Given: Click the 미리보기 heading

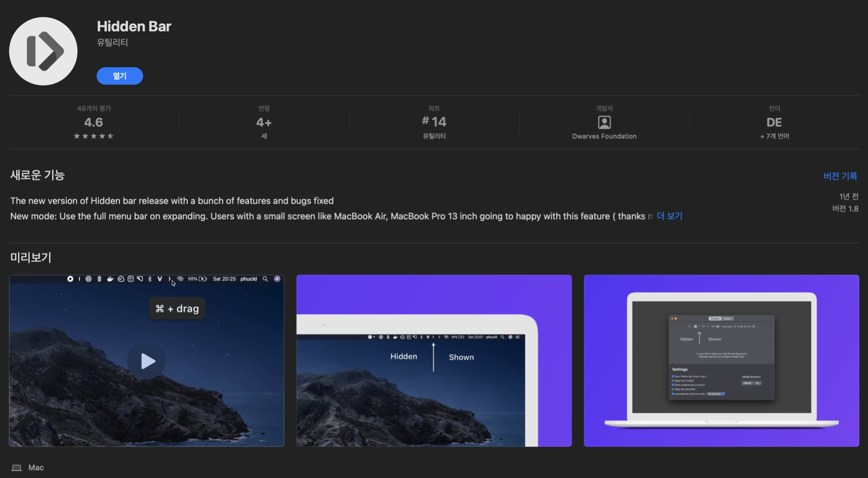Looking at the screenshot, I should pyautogui.click(x=31, y=258).
